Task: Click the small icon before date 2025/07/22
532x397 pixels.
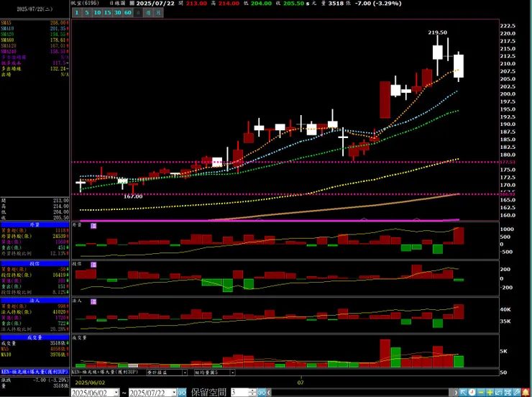Action: (132, 3)
